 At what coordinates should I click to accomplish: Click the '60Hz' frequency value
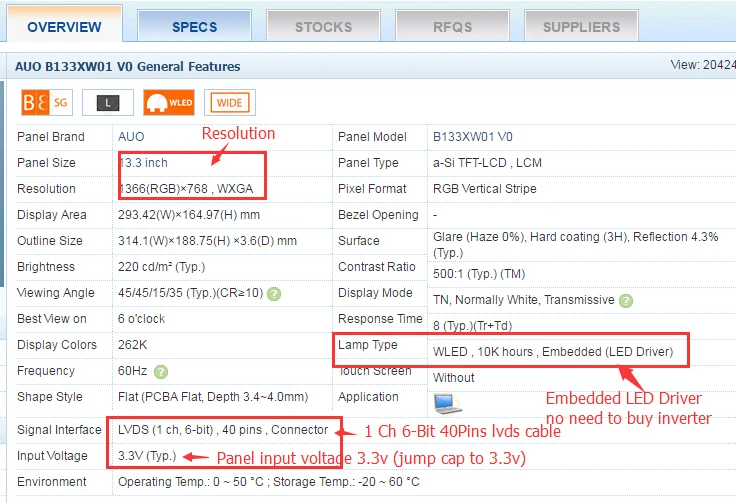click(x=132, y=371)
